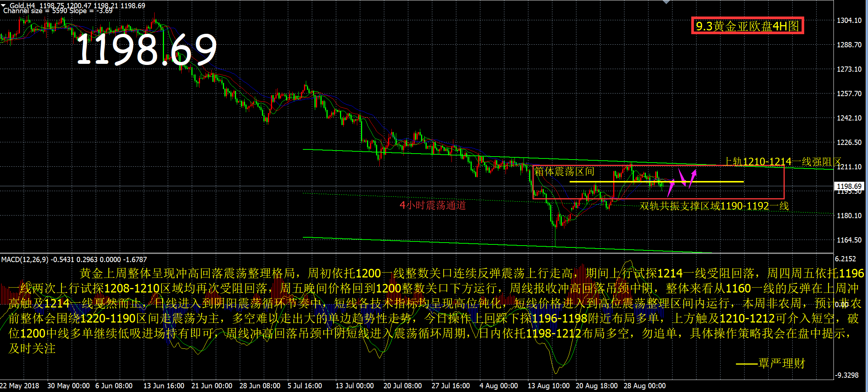Click the 6.2152 MACD scale value
Viewport: 868px width, 392px height.
pyautogui.click(x=845, y=259)
